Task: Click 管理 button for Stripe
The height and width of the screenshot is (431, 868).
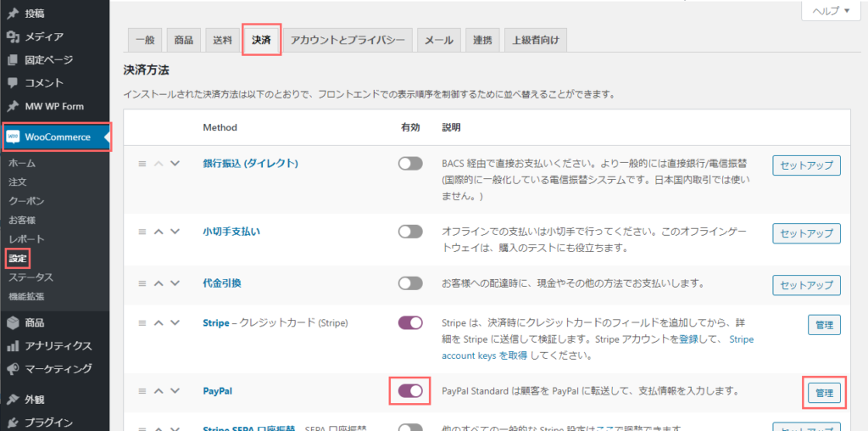Action: [x=824, y=325]
